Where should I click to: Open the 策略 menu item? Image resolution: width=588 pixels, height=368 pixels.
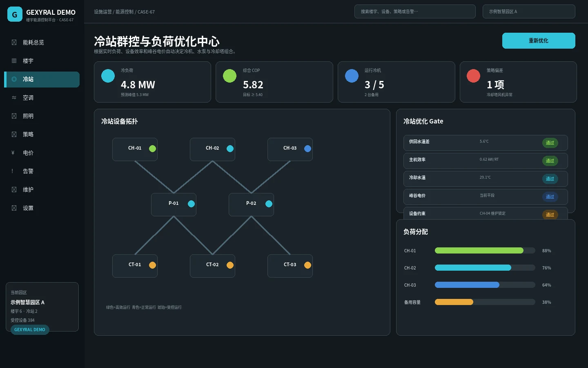[42, 135]
